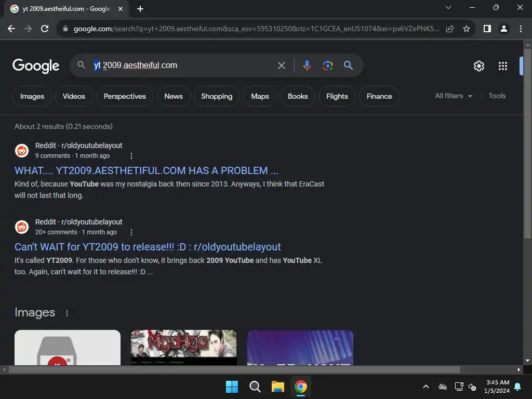
Task: Click the vertical scrollbar thumb
Action: [x=528, y=143]
